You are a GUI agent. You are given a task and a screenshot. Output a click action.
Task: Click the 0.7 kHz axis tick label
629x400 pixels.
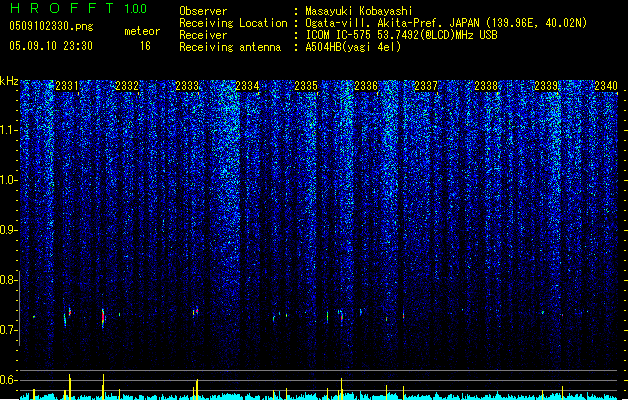pyautogui.click(x=9, y=330)
